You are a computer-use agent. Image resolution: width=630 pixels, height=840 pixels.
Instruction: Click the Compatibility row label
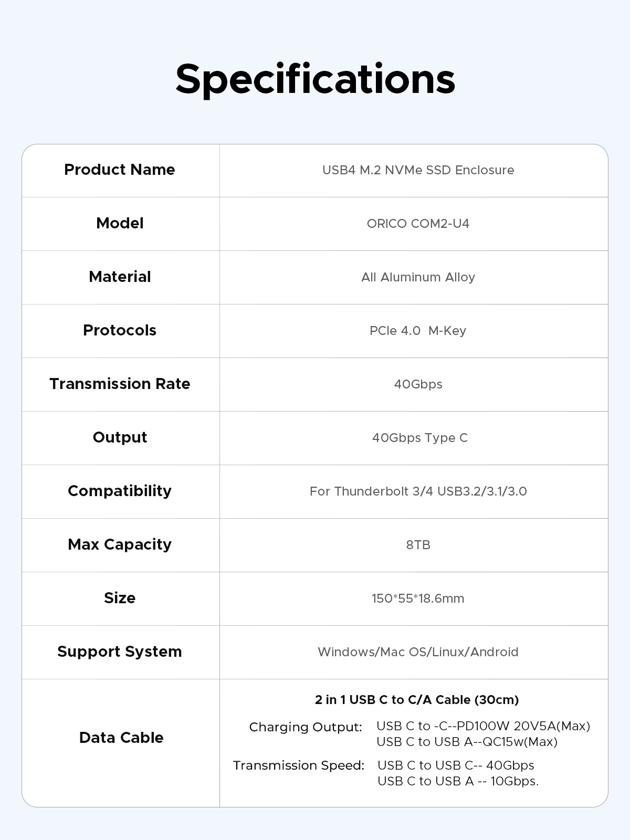(120, 491)
